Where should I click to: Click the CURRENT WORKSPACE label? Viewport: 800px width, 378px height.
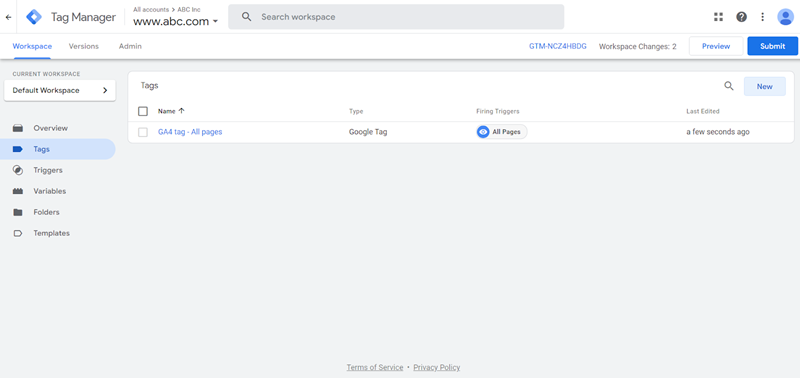pos(46,74)
